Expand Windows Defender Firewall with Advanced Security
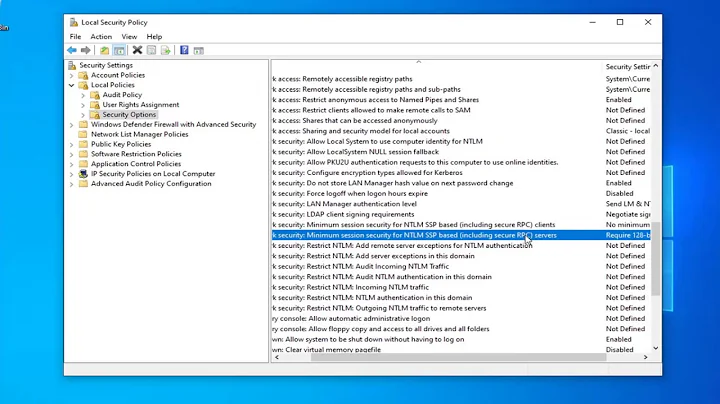 pos(72,124)
